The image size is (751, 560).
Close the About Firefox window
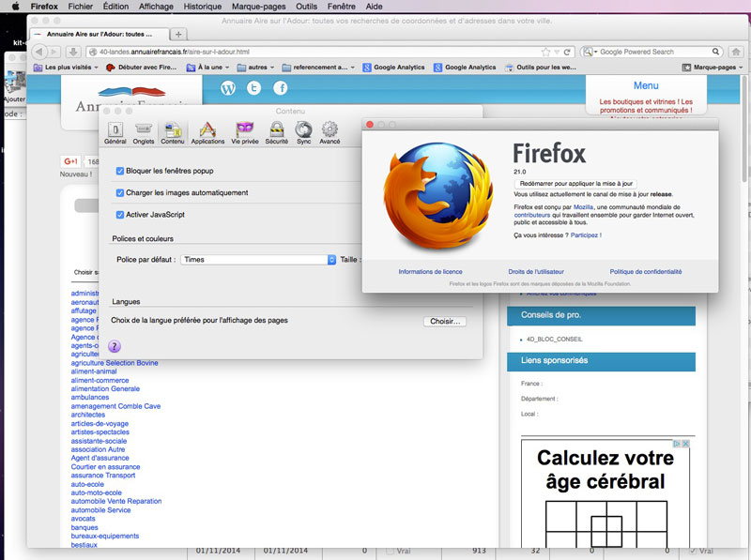click(370, 125)
